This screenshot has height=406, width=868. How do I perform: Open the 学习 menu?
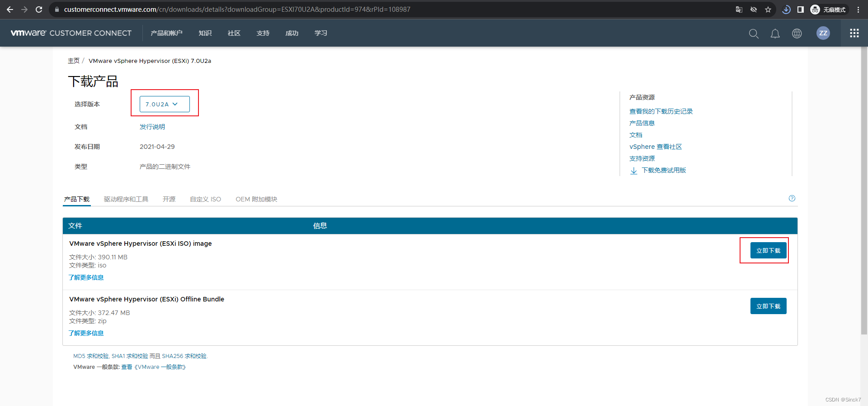coord(321,33)
